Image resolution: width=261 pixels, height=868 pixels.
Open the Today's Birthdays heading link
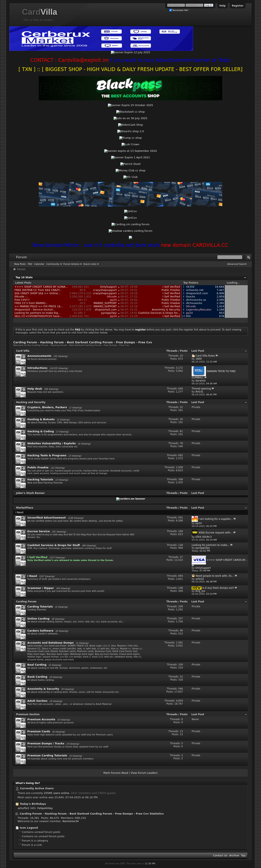pyautogui.click(x=33, y=804)
